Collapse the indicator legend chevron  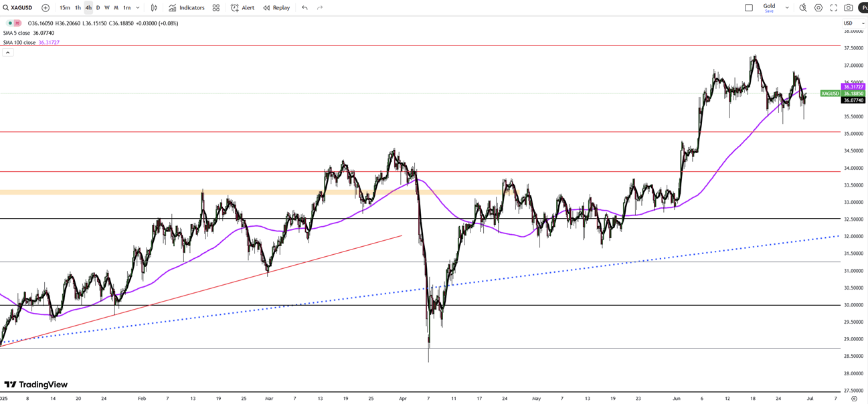click(8, 52)
